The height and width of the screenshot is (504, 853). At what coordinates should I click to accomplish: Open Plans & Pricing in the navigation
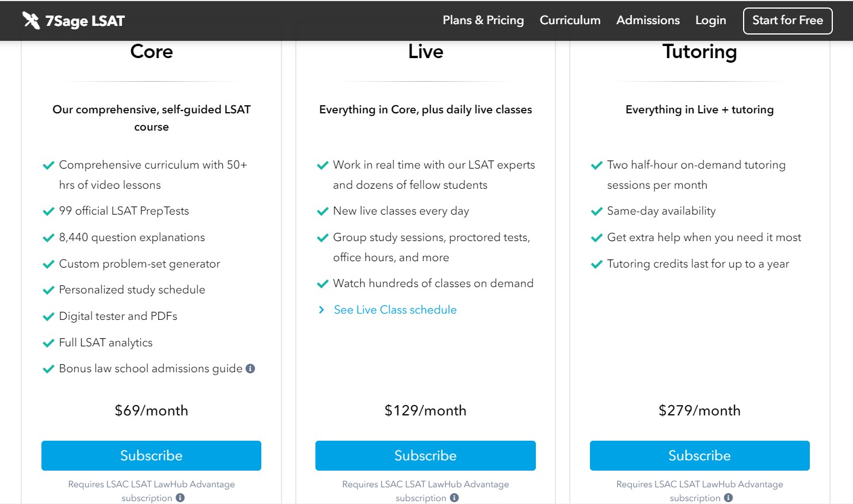[x=483, y=20]
